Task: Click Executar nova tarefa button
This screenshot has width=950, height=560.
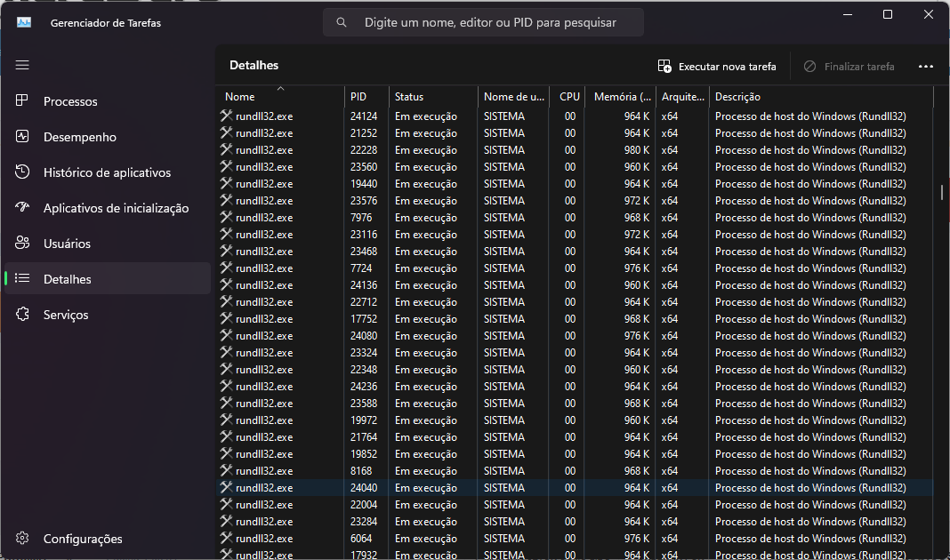Action: (717, 66)
